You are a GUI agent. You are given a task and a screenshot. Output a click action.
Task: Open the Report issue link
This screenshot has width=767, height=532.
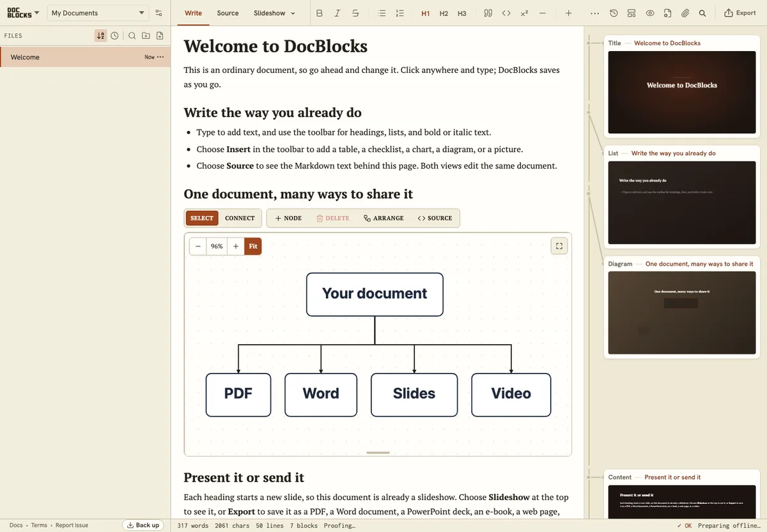tap(72, 525)
